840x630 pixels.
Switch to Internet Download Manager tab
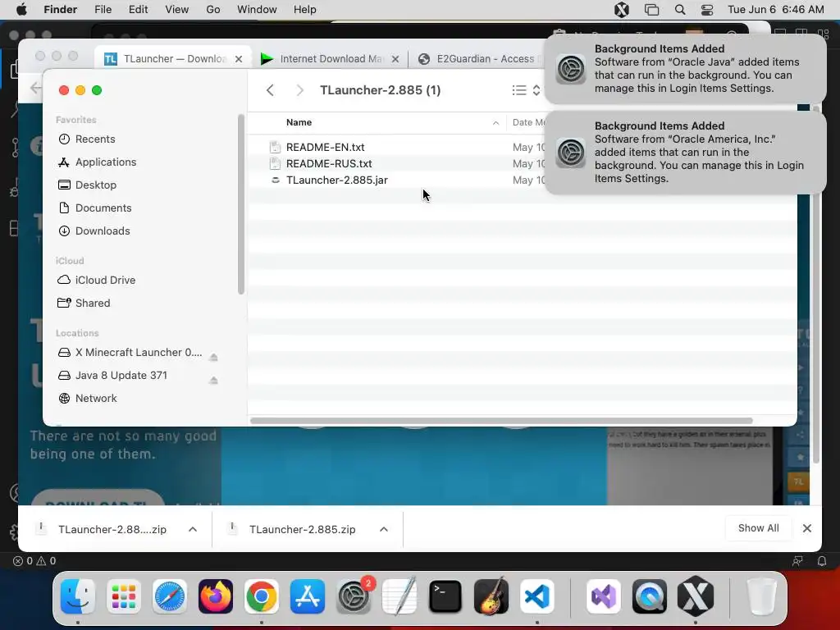330,58
